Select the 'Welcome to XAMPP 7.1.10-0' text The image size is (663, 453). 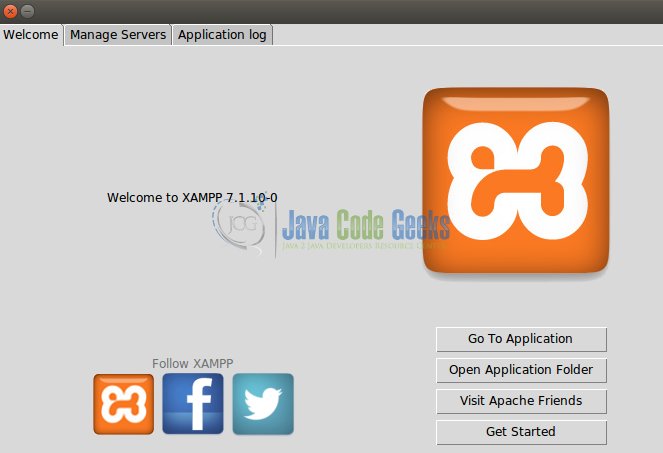pos(192,198)
